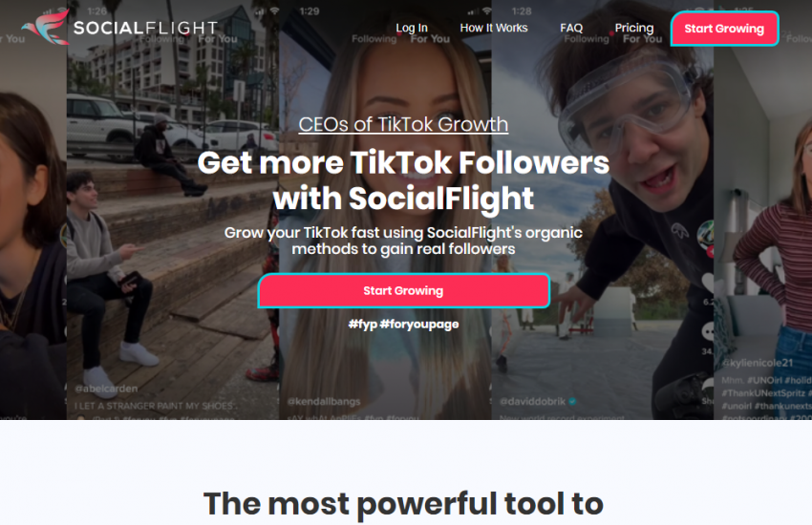Click the large Start Growing hero button
812x525 pixels.
[403, 291]
